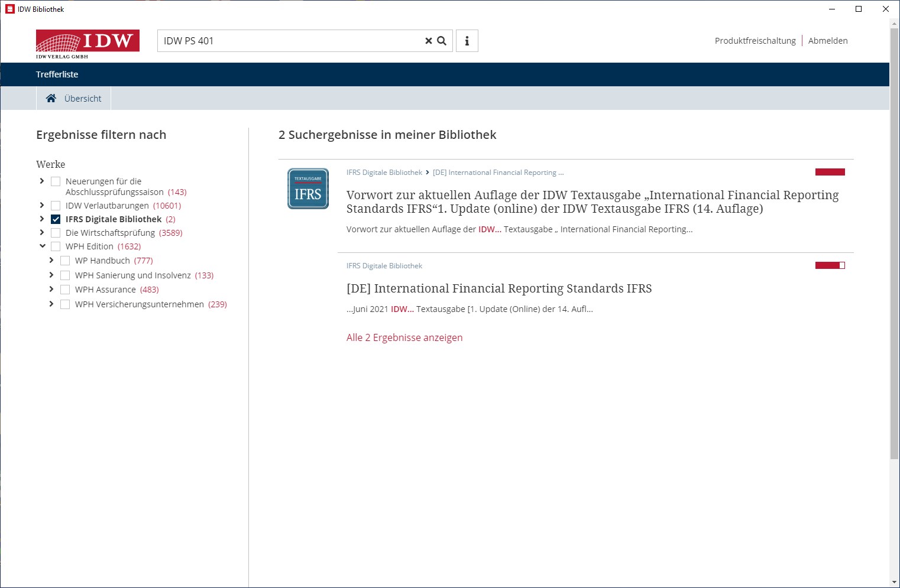The width and height of the screenshot is (900, 588).
Task: Check WPH Versicherungsunternehmen checkbox
Action: [65, 304]
